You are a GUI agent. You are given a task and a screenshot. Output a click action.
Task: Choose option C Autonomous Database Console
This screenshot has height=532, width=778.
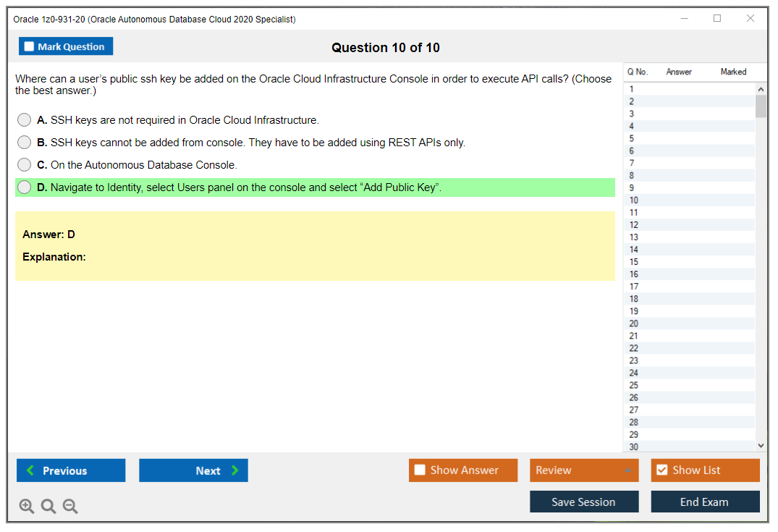[25, 165]
